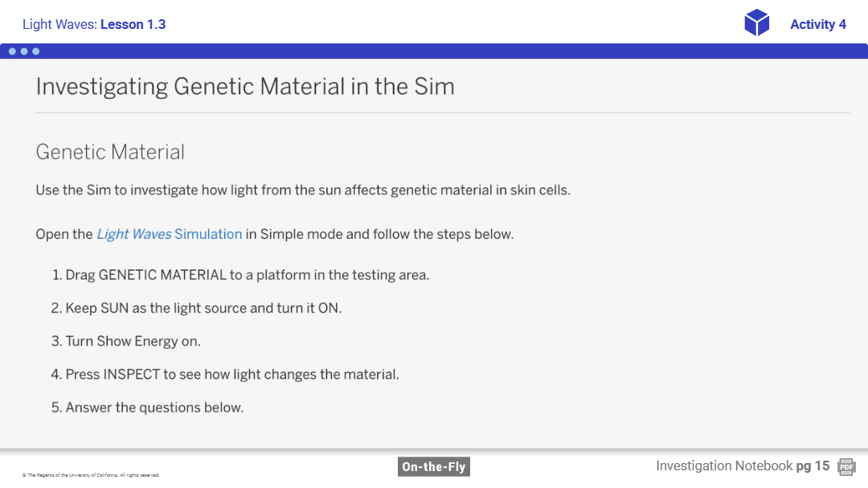Open the PDF icon for the notebook page
This screenshot has height=488, width=868.
(846, 466)
